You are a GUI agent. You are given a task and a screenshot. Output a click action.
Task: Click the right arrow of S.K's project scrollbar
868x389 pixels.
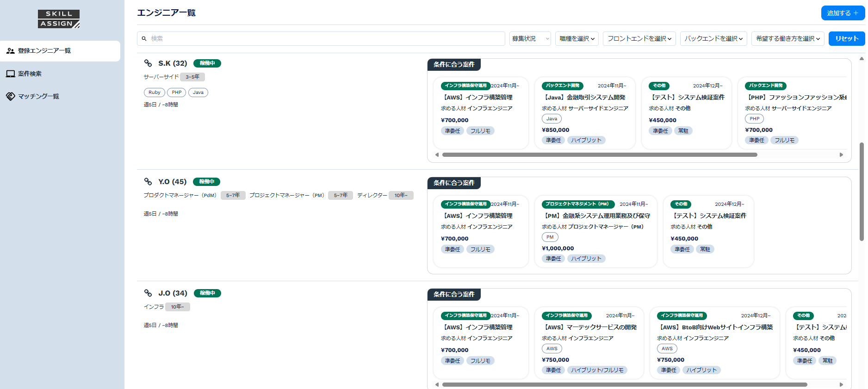point(841,155)
